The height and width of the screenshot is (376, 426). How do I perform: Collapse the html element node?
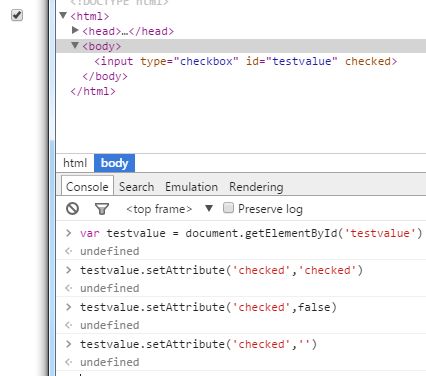(63, 15)
